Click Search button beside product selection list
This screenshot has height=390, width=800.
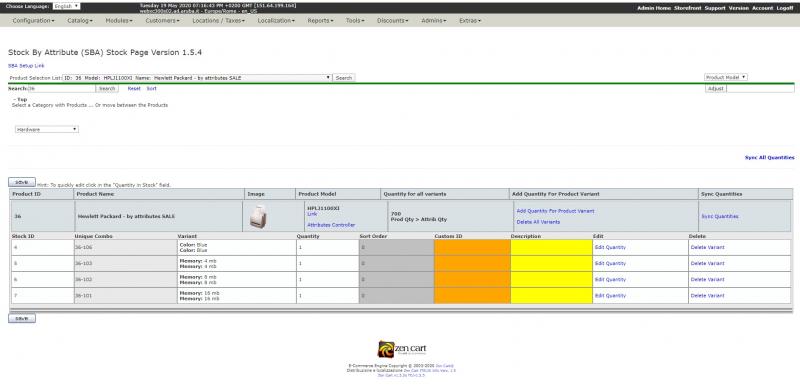pos(344,78)
